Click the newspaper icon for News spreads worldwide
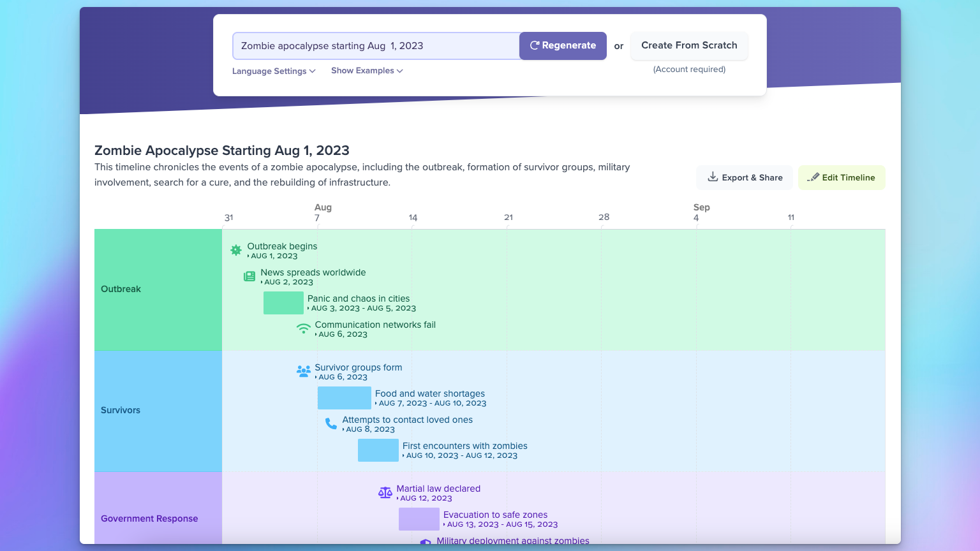 coord(249,276)
